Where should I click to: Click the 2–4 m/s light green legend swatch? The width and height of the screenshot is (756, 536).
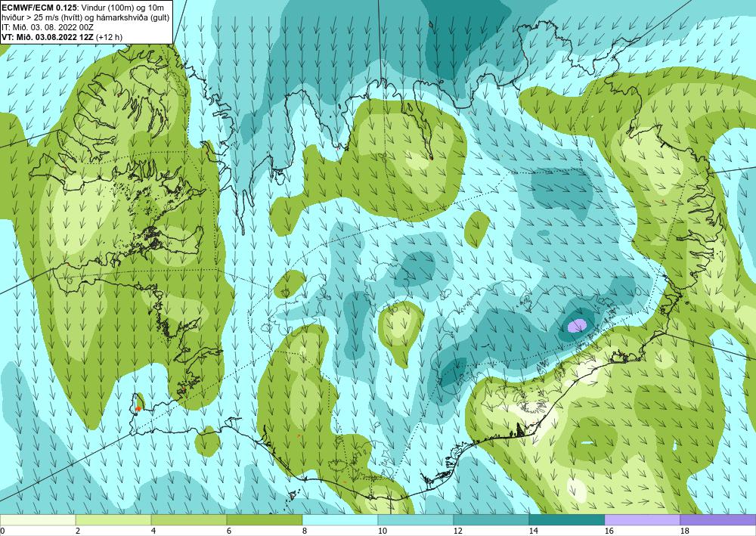(x=113, y=520)
